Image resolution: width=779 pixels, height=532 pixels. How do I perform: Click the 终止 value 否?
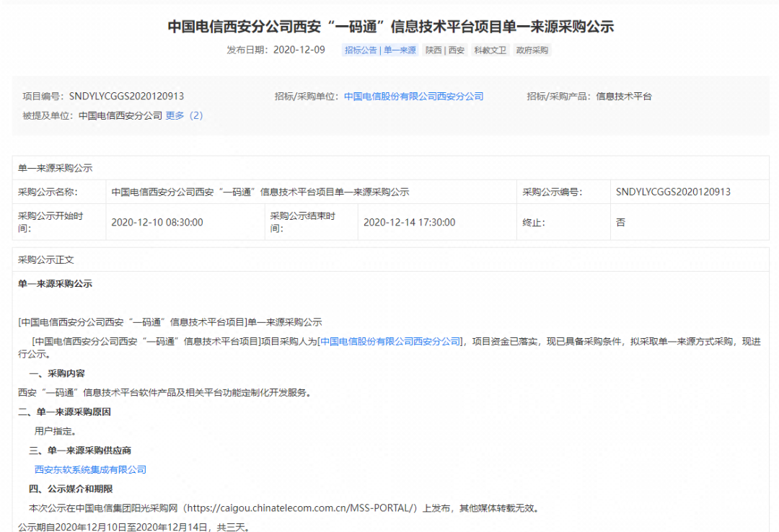tap(620, 223)
